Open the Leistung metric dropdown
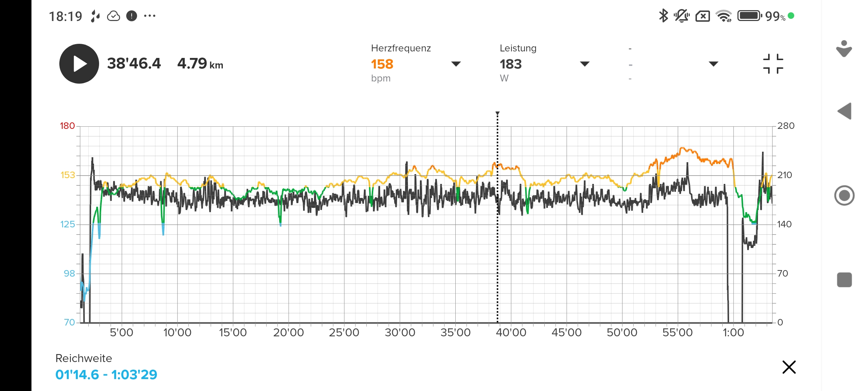Screen dimensions: 868x391 click(x=585, y=64)
